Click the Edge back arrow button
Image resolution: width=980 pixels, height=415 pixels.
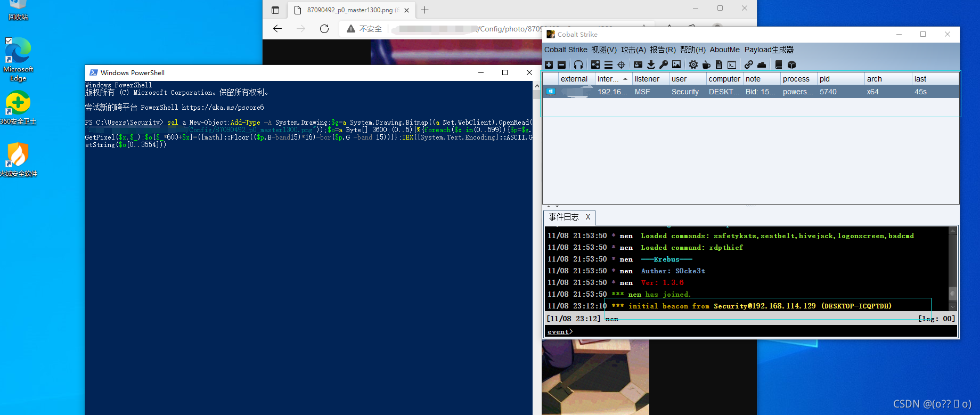(277, 29)
